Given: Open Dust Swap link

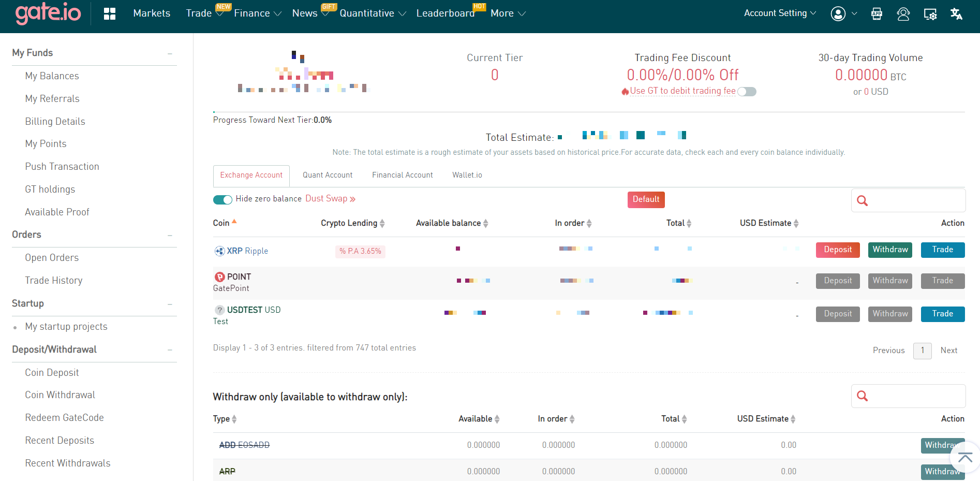Looking at the screenshot, I should [330, 199].
